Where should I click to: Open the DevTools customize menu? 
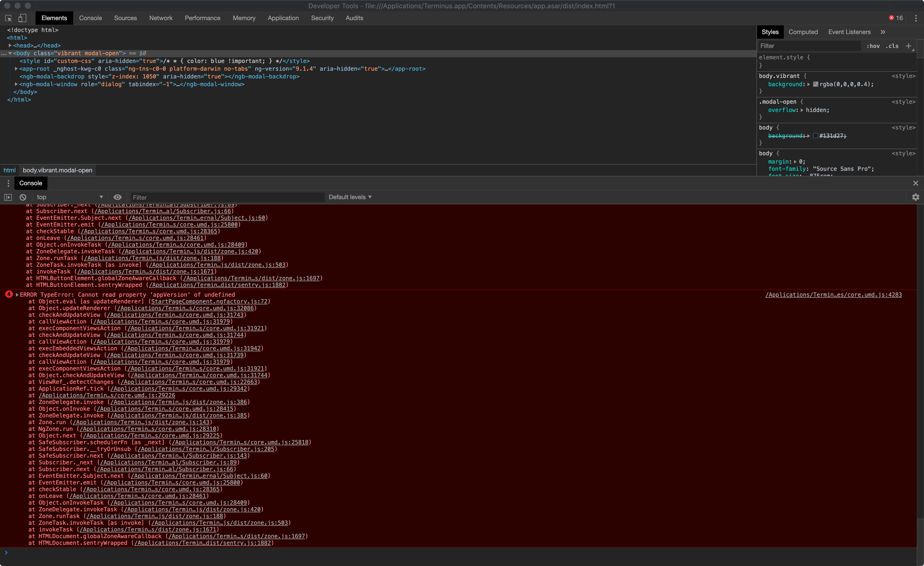coord(916,18)
